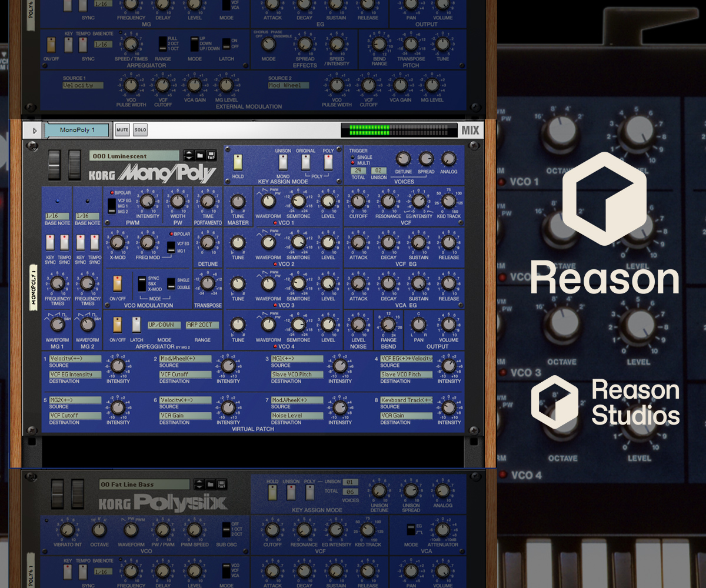Click the Mono/Poly ANALOG knob
Viewport: 706px width, 588px height.
coord(448,159)
